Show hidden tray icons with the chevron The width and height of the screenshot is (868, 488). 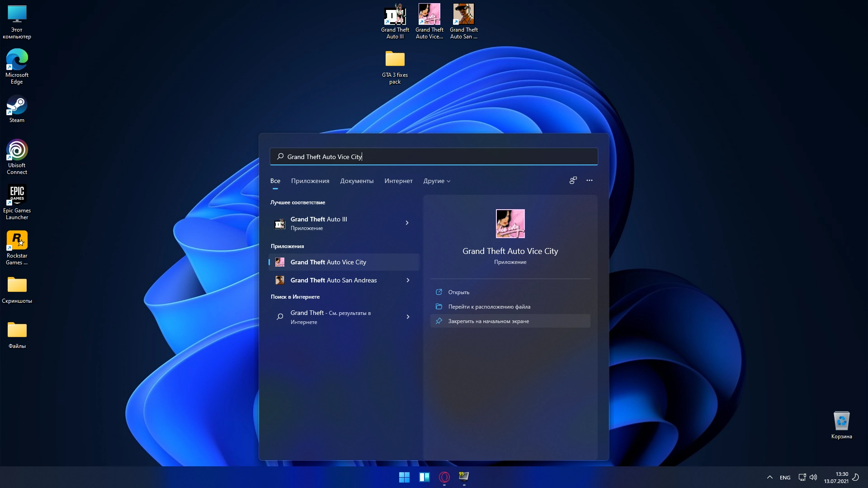click(769, 477)
